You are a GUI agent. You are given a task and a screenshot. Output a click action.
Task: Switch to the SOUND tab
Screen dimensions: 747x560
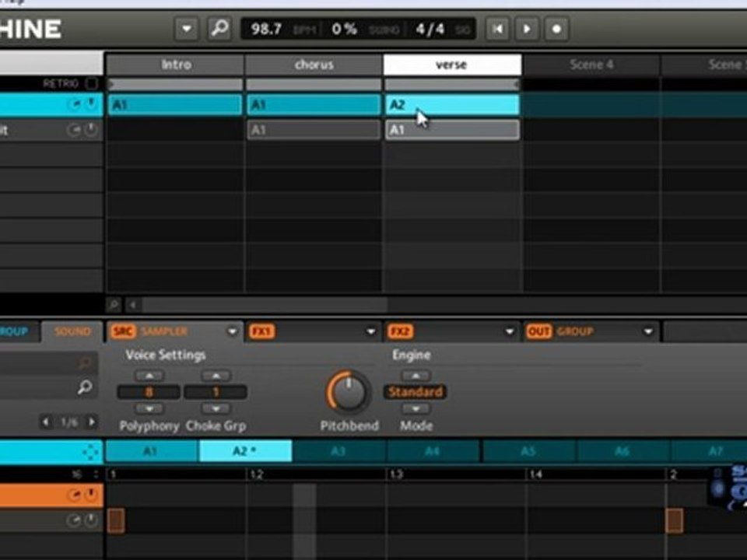[x=72, y=331]
